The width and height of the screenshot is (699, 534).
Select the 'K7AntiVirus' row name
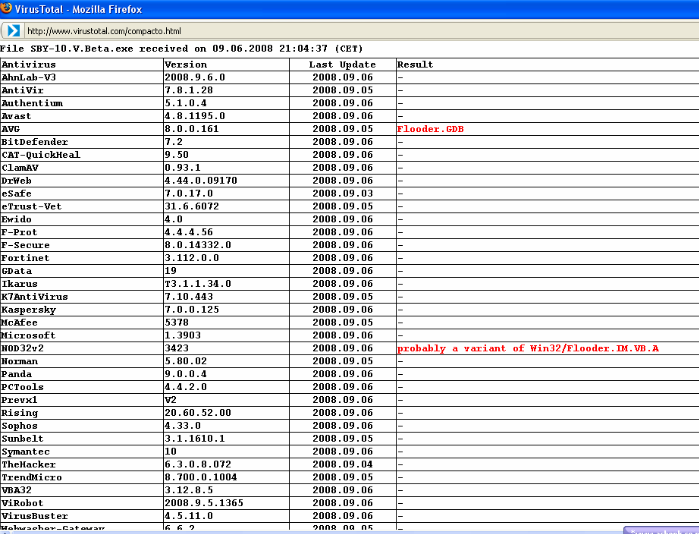(35, 297)
